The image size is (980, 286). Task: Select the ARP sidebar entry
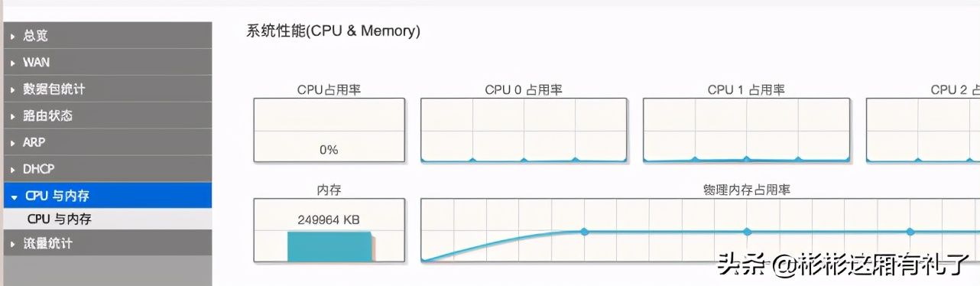(x=105, y=142)
